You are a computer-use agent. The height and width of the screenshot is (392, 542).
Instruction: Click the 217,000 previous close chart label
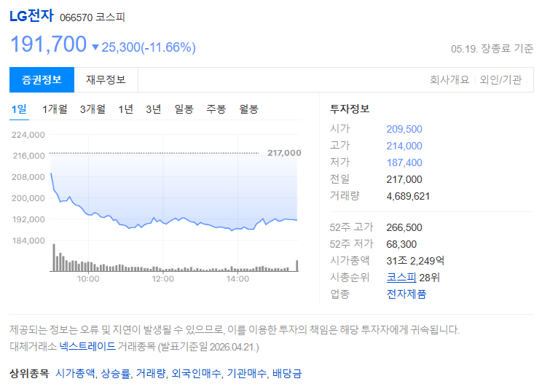tap(284, 153)
